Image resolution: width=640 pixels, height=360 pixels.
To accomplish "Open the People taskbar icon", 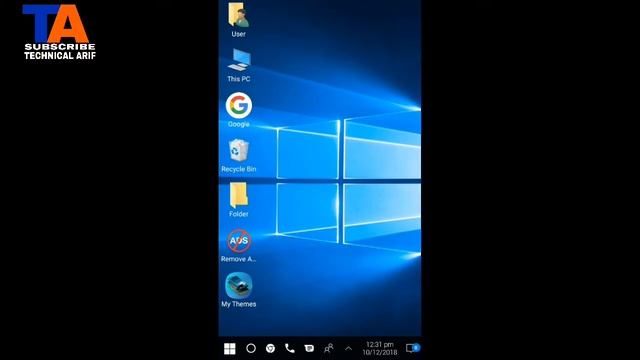I will (x=329, y=348).
